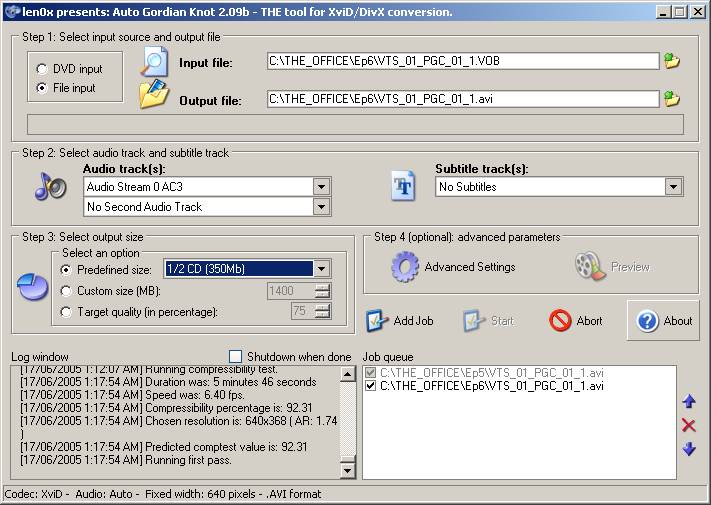Viewport: 711px width, 505px height.
Task: Open Audio Stream 0 AC3 dropdown
Action: (321, 186)
